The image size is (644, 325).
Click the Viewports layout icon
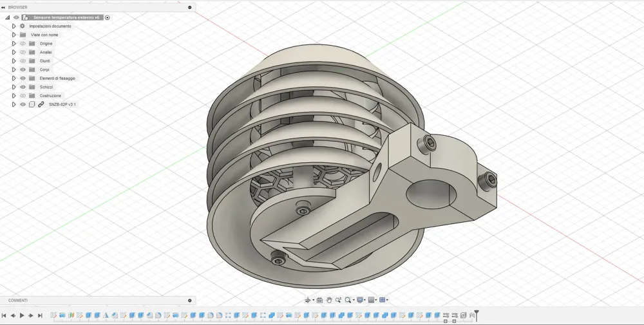click(x=382, y=301)
